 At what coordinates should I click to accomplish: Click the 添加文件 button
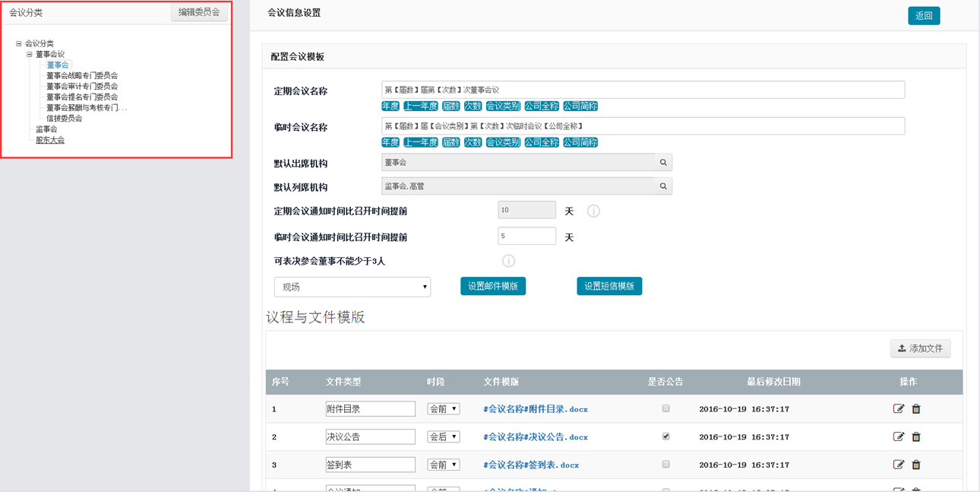pos(921,348)
